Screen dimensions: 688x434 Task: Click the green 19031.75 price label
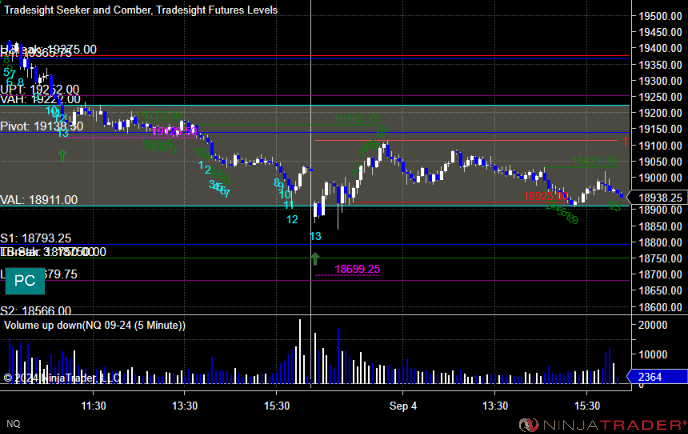pos(595,161)
